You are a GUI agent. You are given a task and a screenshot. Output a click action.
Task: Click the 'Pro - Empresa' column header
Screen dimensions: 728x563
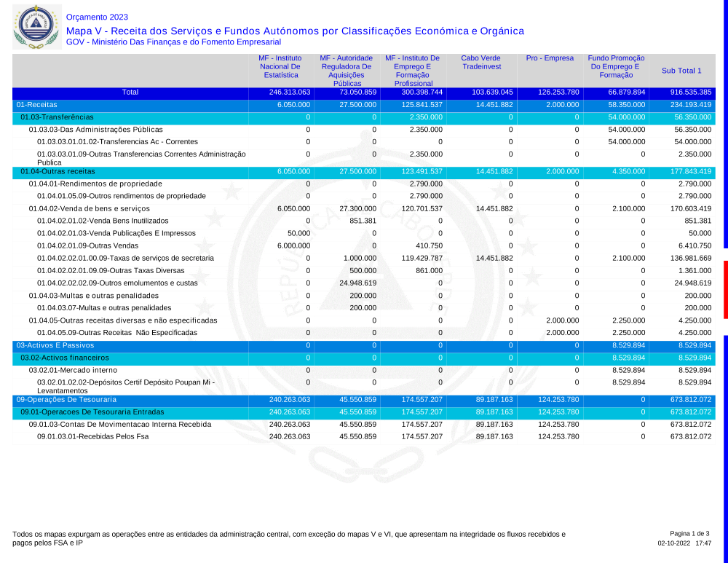coord(550,58)
